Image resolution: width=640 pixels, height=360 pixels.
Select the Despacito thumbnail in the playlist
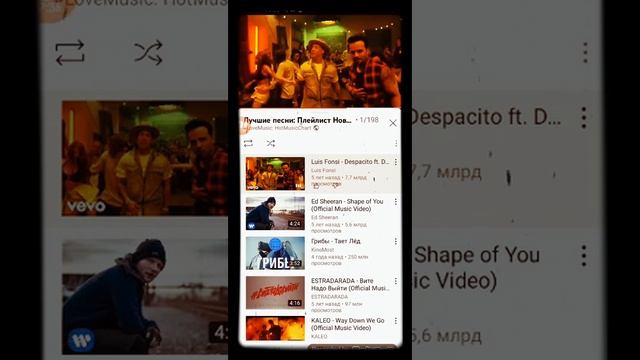(275, 173)
